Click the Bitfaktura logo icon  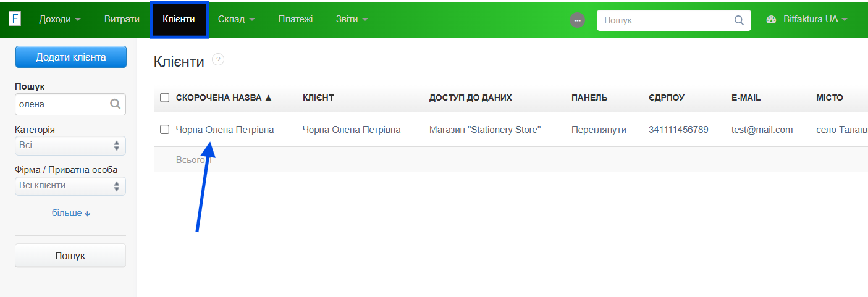[x=15, y=19]
